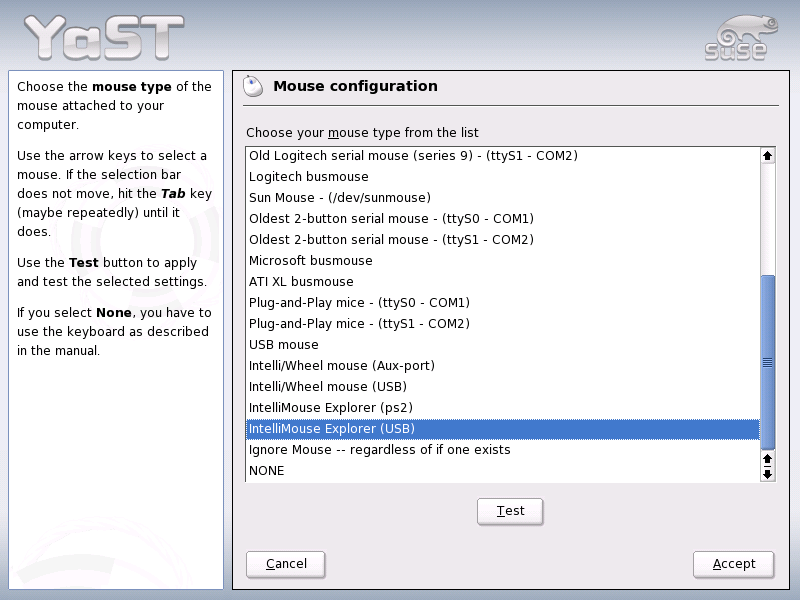Choose Plug-and-Play mice ttyS0 COM1
This screenshot has height=600, width=800.
click(503, 303)
